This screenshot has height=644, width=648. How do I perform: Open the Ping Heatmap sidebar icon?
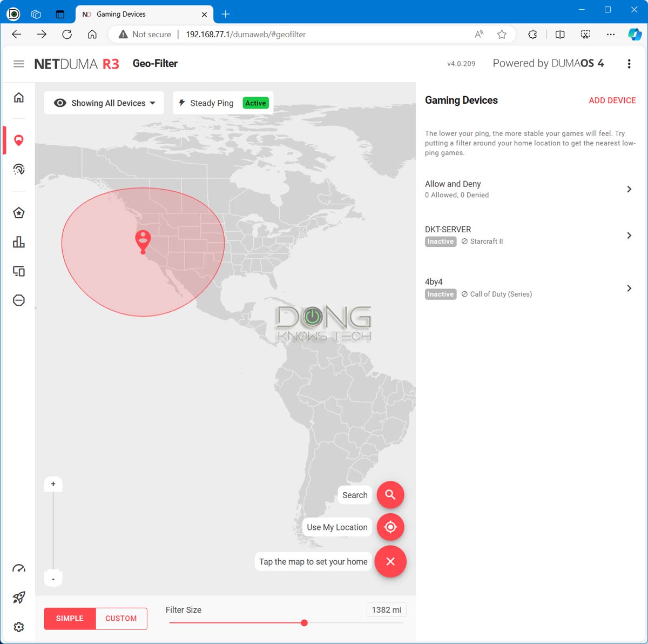click(x=19, y=169)
